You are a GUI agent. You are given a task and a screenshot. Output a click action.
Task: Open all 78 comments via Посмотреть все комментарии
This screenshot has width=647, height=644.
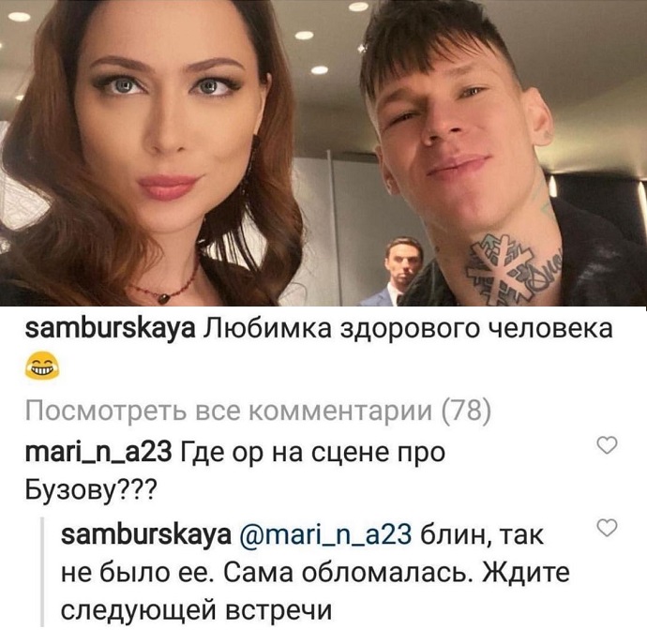(x=258, y=412)
